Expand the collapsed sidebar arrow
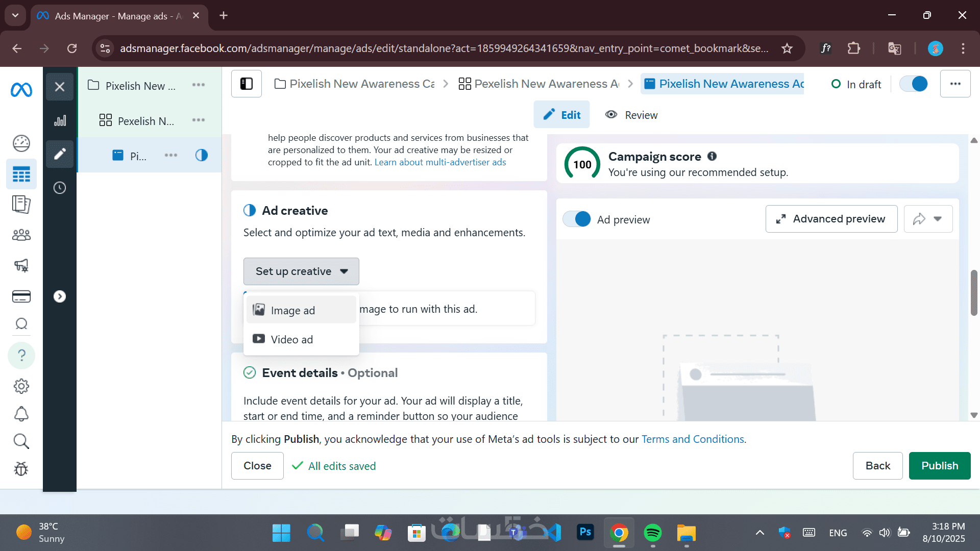The image size is (980, 551). [60, 296]
